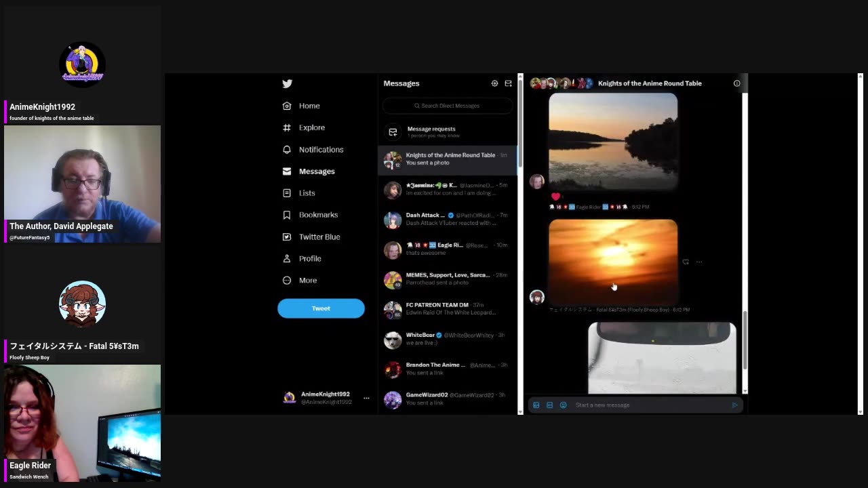Click the Knights of the Anime Round Table chat title

[x=650, y=83]
